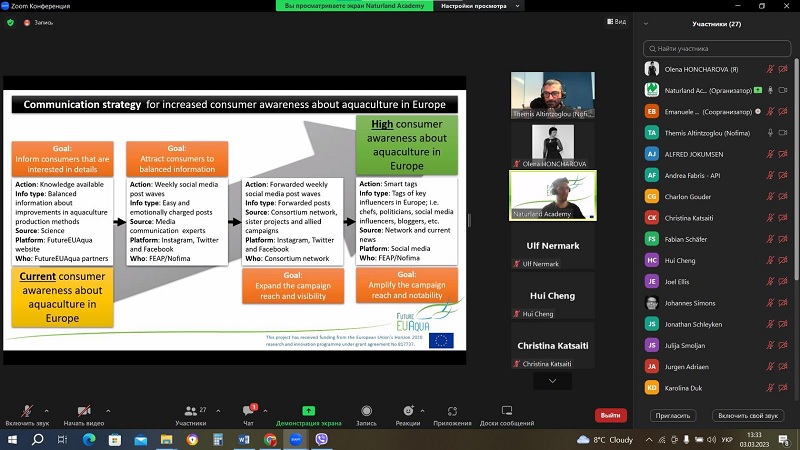
Task: Open the Чат chat icon
Action: coord(248,411)
